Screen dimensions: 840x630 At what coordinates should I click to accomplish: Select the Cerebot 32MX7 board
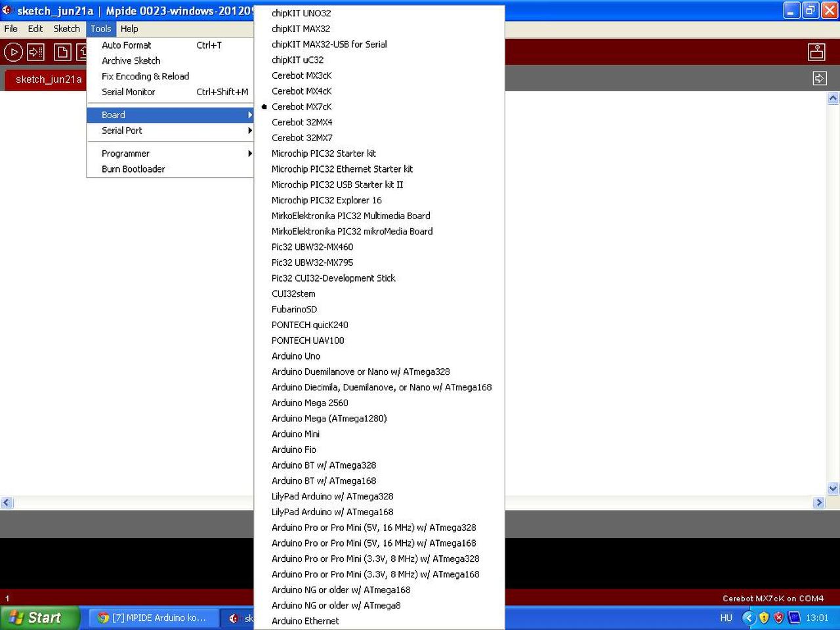[379, 138]
